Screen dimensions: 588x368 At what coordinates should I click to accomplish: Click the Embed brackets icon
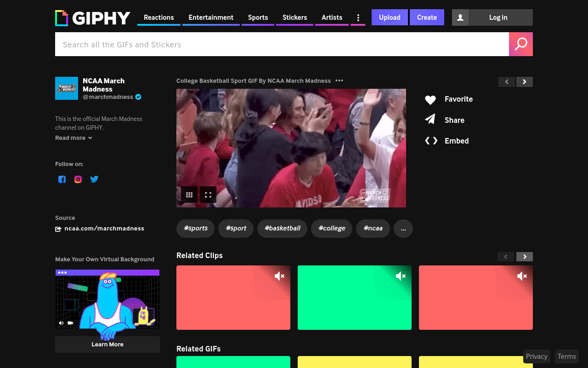pos(431,141)
